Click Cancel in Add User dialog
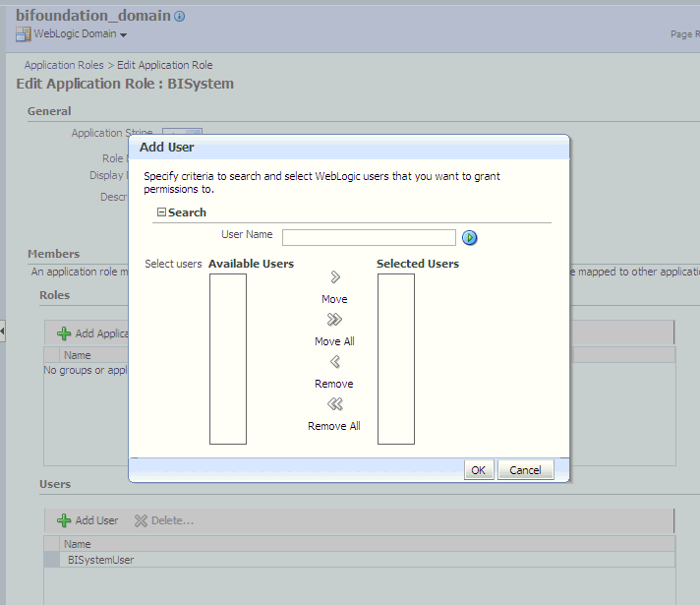700x605 pixels. pos(525,470)
